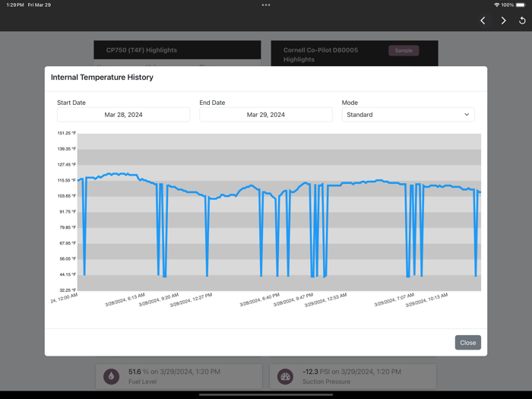Screen dimensions: 532x399
Task: Select the Sample badge
Action: pos(404,51)
